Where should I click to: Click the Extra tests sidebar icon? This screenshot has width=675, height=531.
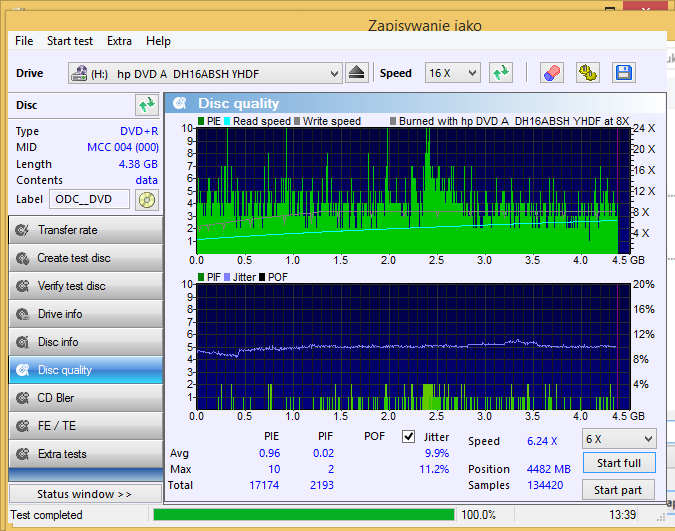tap(22, 454)
